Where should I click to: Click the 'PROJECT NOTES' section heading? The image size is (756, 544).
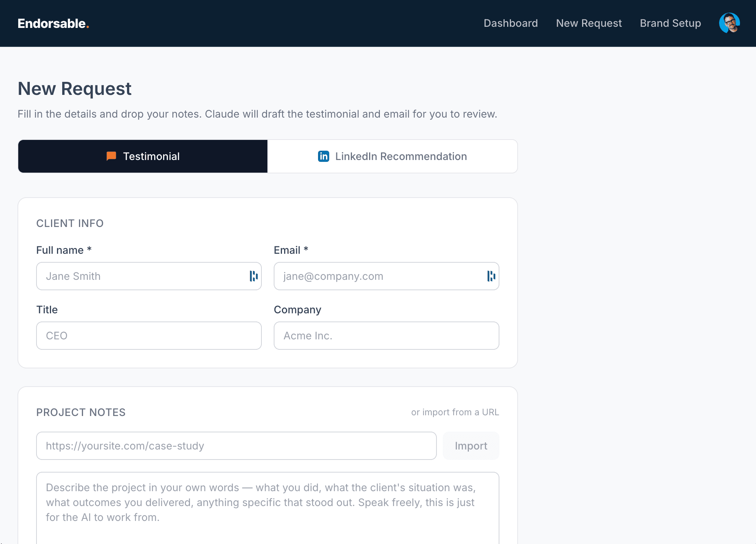click(x=81, y=412)
